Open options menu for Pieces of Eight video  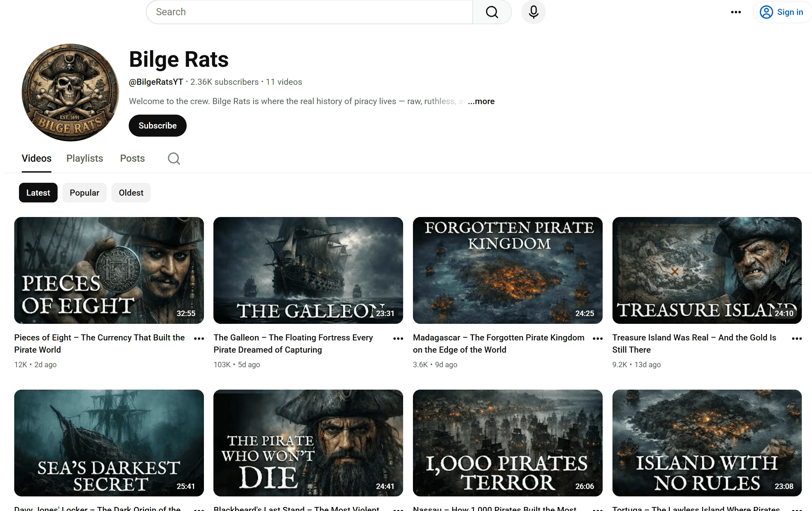(x=199, y=338)
